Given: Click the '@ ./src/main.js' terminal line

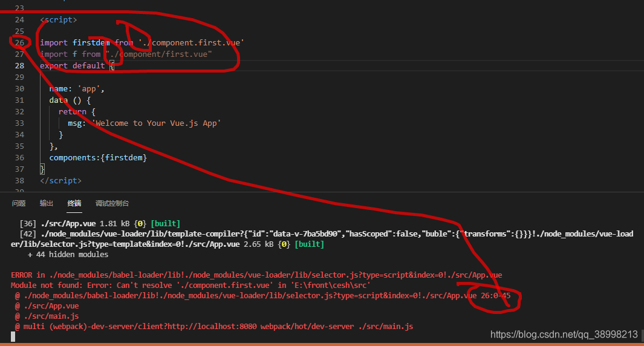Looking at the screenshot, I should pos(47,316).
